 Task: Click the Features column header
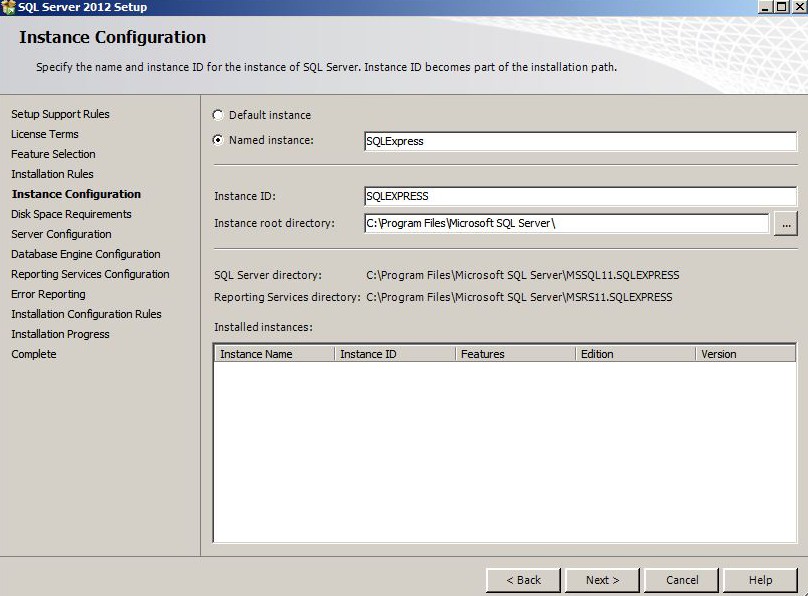click(514, 354)
